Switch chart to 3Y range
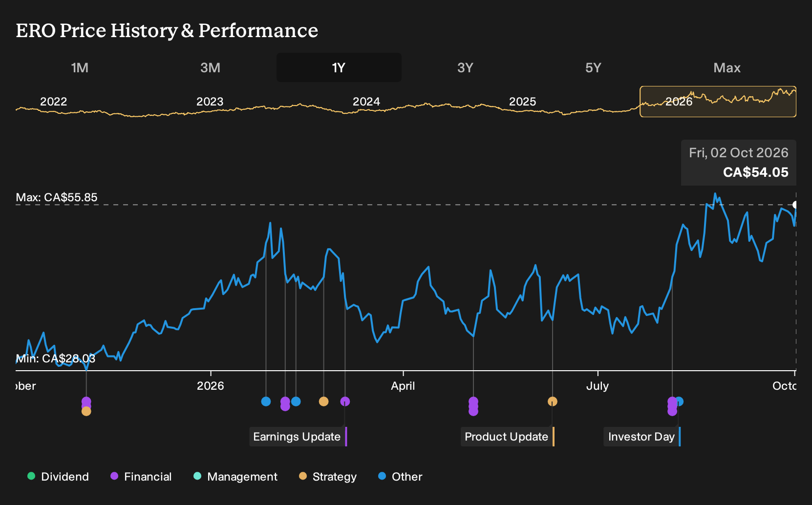 coord(465,67)
